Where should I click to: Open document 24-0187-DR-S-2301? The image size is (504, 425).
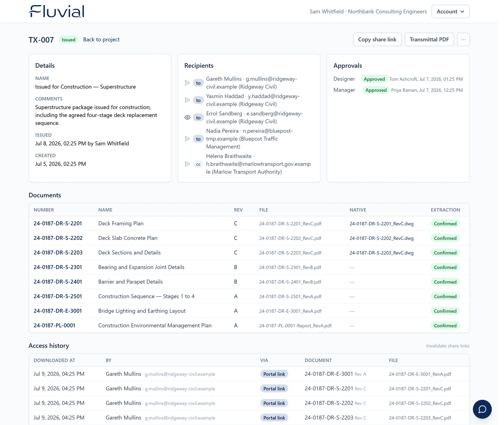tap(58, 267)
